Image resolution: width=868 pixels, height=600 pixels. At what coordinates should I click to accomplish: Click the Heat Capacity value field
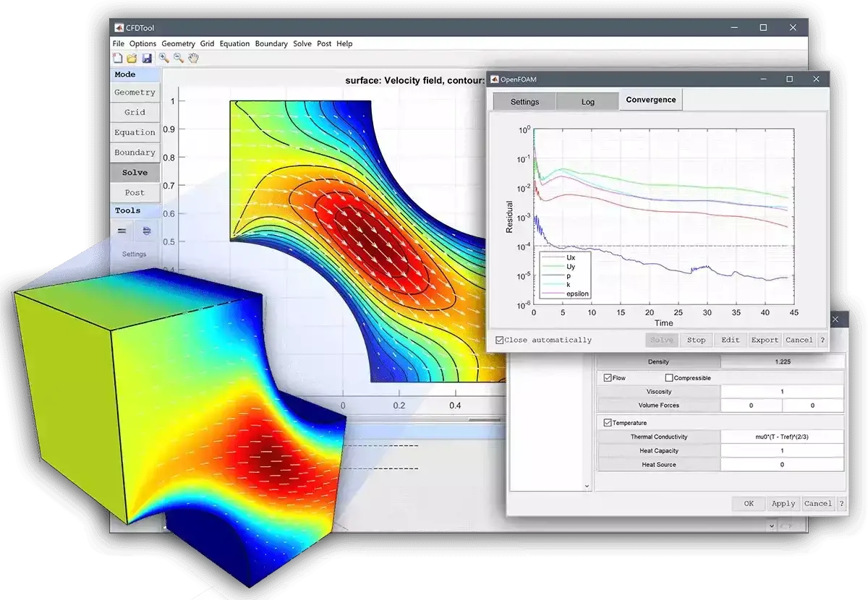point(783,450)
